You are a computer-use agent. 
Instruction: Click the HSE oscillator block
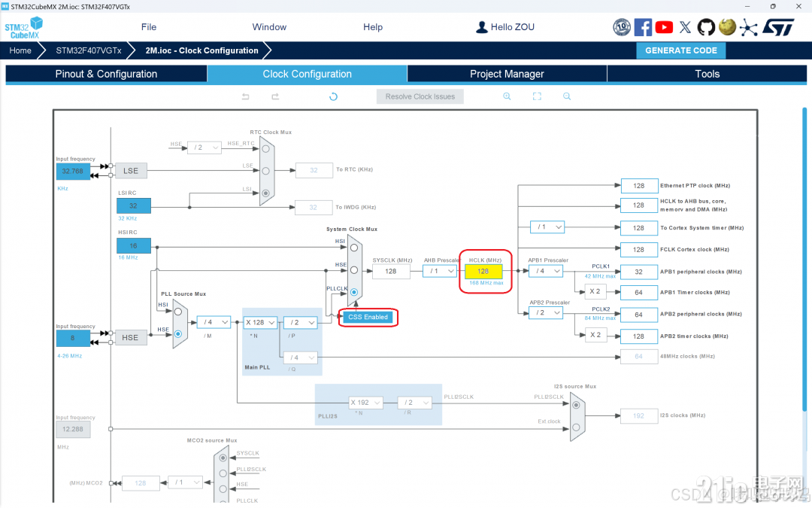click(x=131, y=337)
